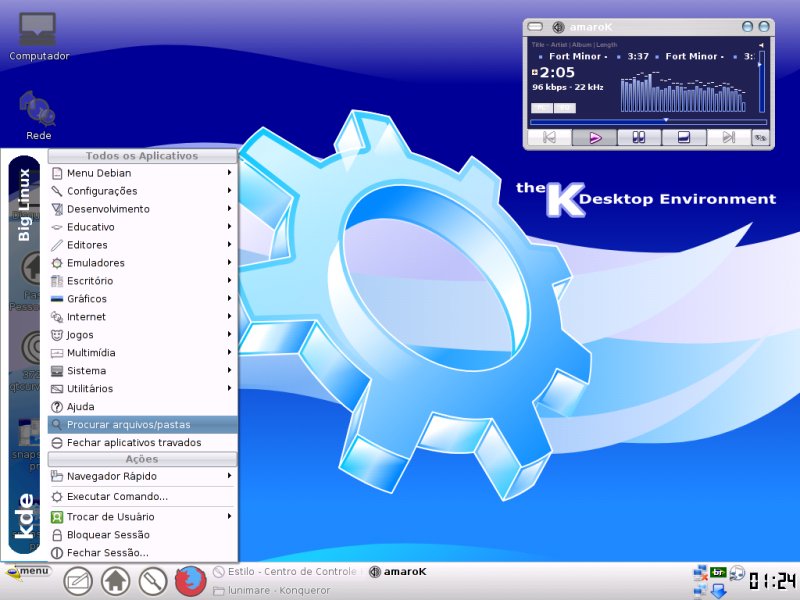The image size is (800, 600).
Task: Open Ajuda from the K menu
Action: [x=142, y=407]
